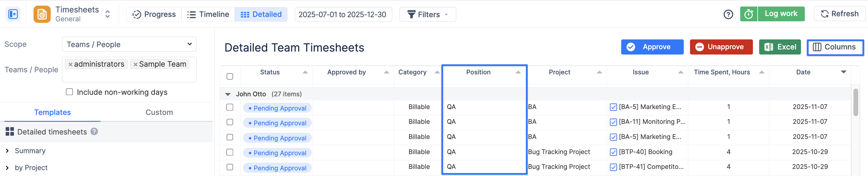Image resolution: width=868 pixels, height=176 pixels.
Task: Remove the administrators team tag
Action: (x=70, y=64)
